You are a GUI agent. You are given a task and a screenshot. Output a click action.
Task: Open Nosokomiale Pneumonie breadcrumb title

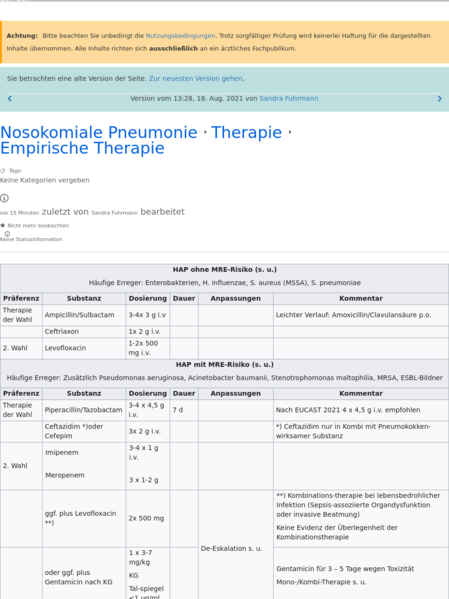point(99,132)
